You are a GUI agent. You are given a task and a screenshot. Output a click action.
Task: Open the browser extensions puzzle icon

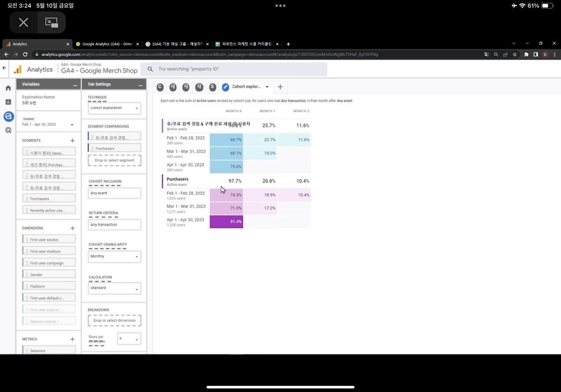[x=526, y=54]
